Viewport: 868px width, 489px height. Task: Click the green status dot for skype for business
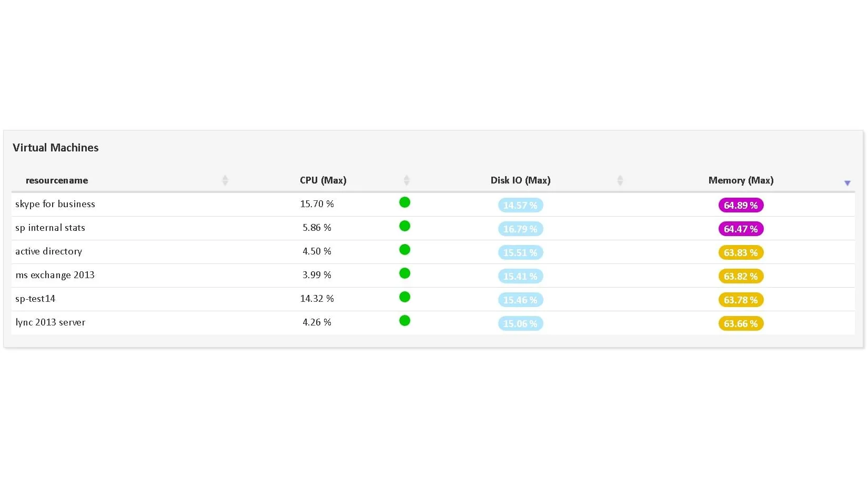click(405, 202)
